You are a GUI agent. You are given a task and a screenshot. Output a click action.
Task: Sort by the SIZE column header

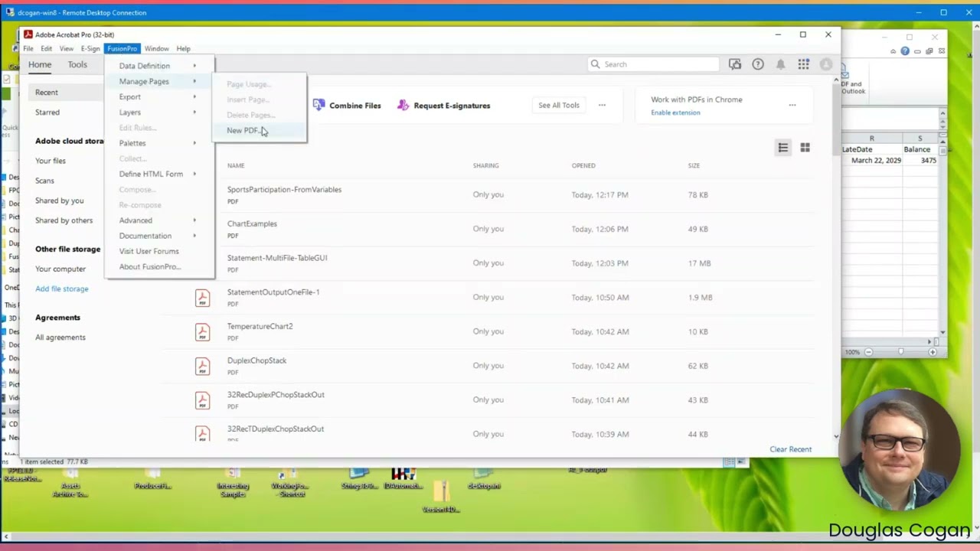coord(694,165)
